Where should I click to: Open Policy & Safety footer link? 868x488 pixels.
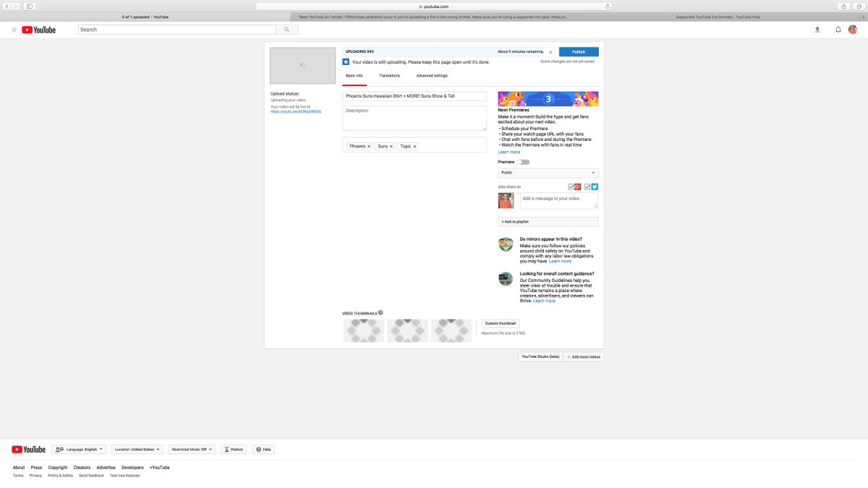[x=60, y=475]
